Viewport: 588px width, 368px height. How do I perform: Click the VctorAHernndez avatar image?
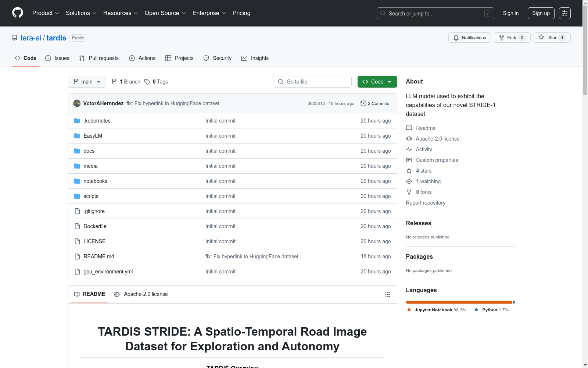click(77, 103)
